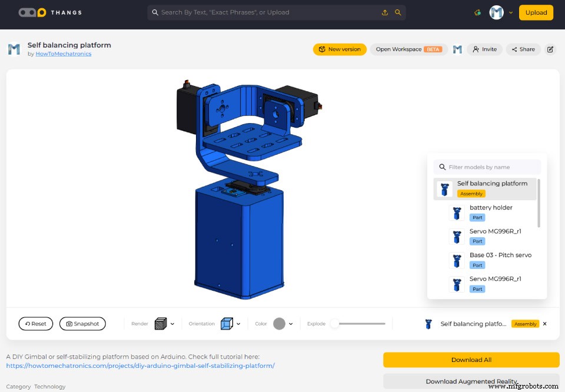Open the Orientation dropdown chevron

pos(240,323)
